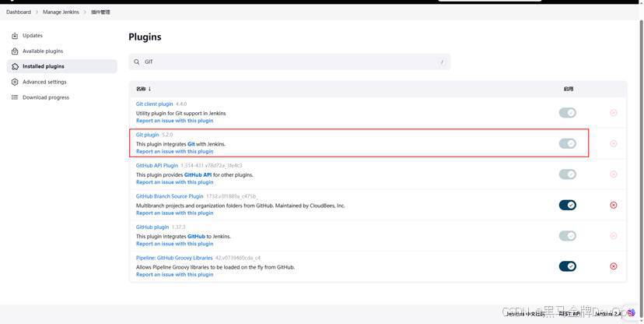644x324 pixels.
Task: Select Installed plugins in sidebar
Action: click(62, 67)
